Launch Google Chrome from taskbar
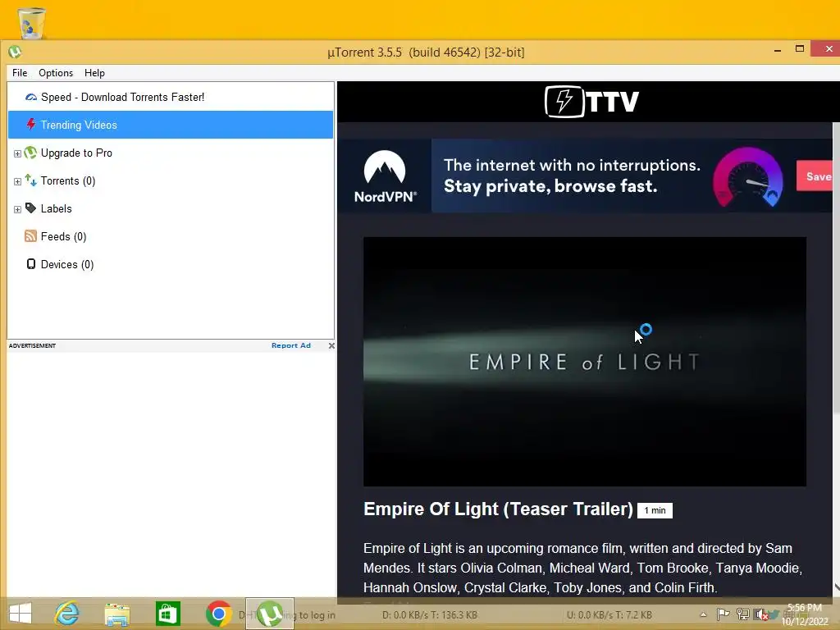This screenshot has width=840, height=630. pos(218,614)
